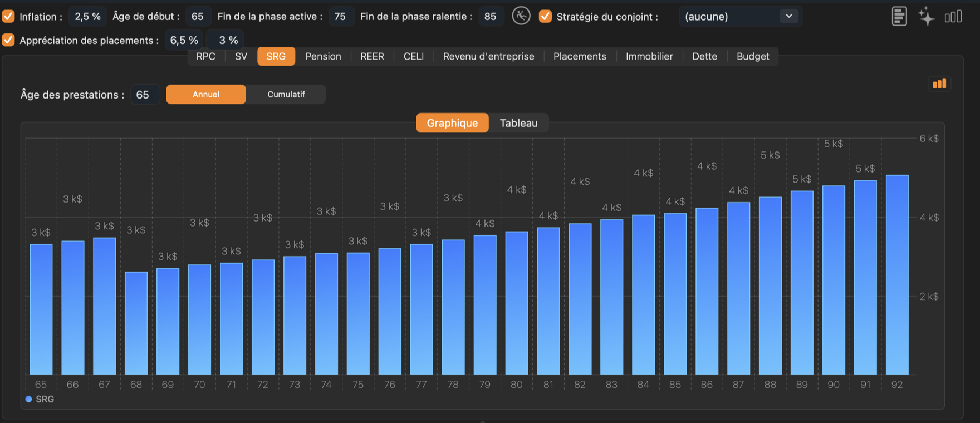Select the Cumulatif view toggle
This screenshot has width=980, height=423.
tap(286, 94)
